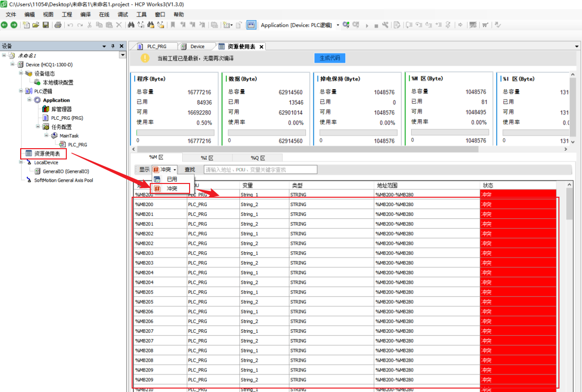
Task: Click the 查找 search button
Action: tap(190, 170)
